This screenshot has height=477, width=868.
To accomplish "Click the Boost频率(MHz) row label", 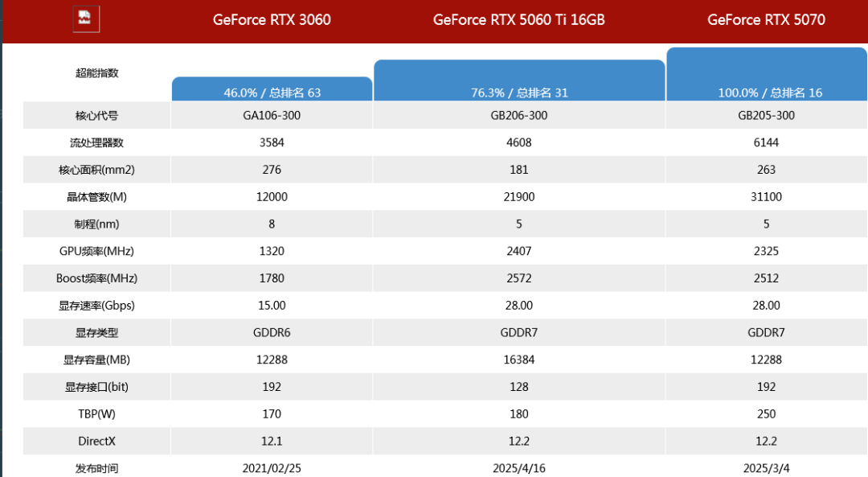I will 97,278.
